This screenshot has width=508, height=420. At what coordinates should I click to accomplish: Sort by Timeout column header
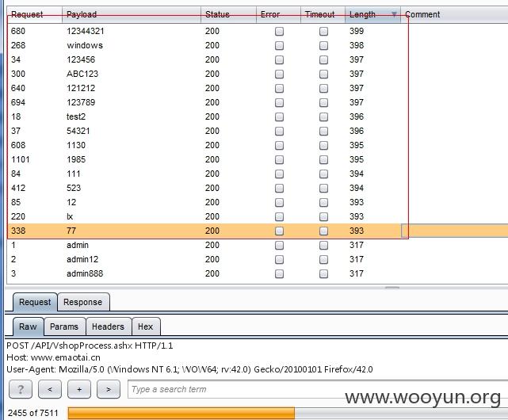click(323, 14)
